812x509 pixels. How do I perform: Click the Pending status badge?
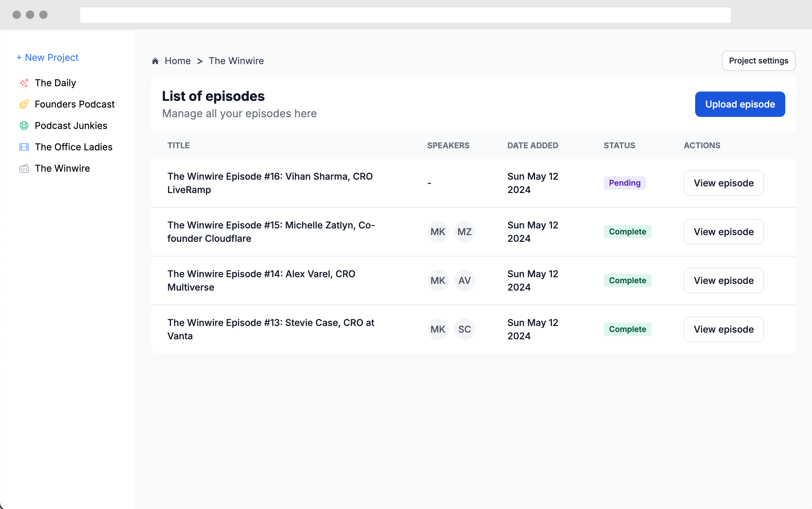point(625,183)
